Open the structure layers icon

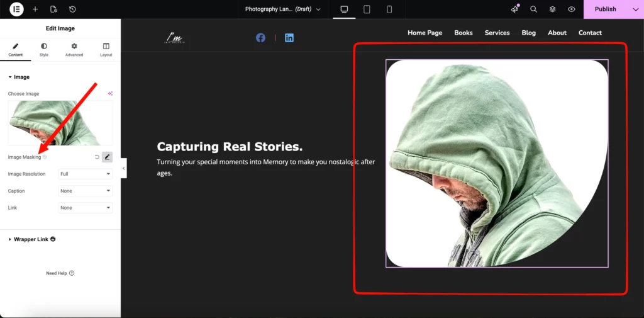(552, 9)
